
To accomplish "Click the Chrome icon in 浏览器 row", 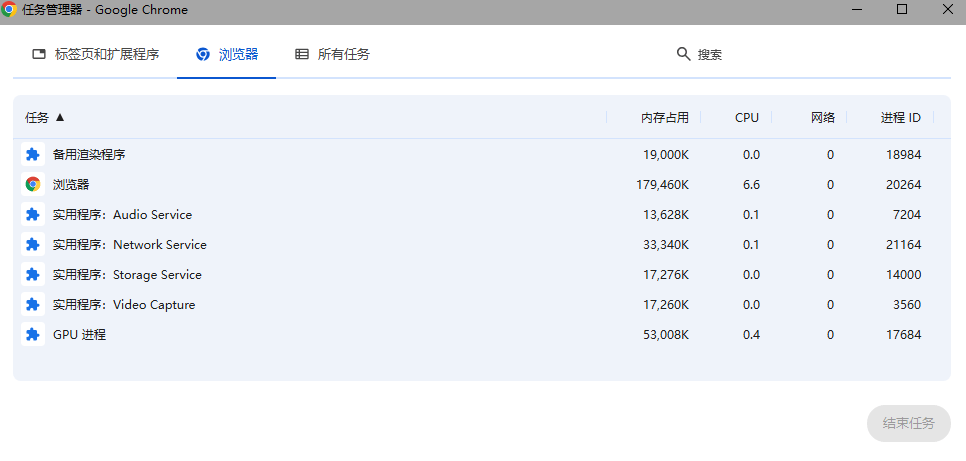I will tap(33, 185).
